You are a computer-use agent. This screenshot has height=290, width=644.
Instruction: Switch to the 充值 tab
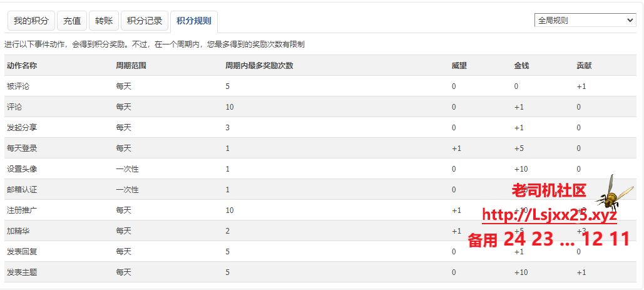(72, 21)
